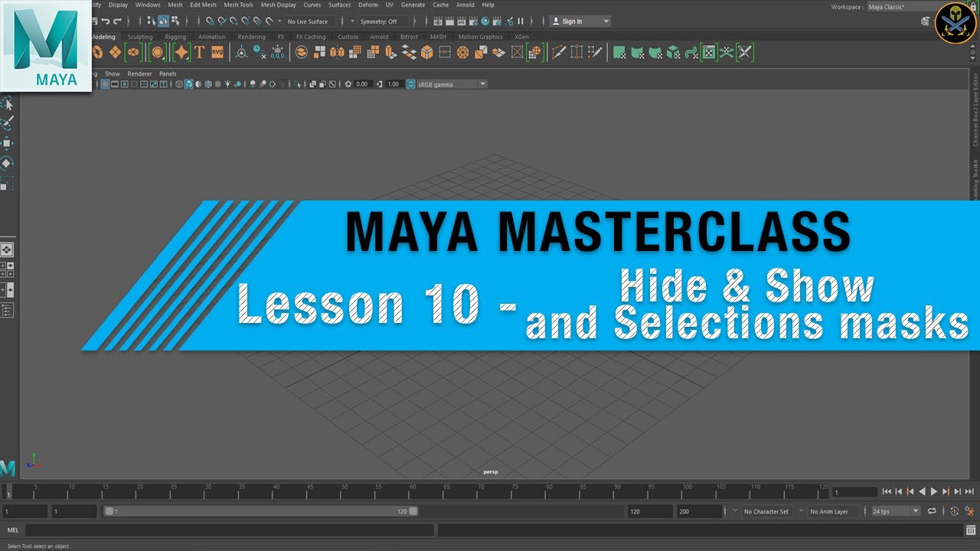980x551 pixels.
Task: Switch to the Sculpting shelf tab
Action: [139, 37]
